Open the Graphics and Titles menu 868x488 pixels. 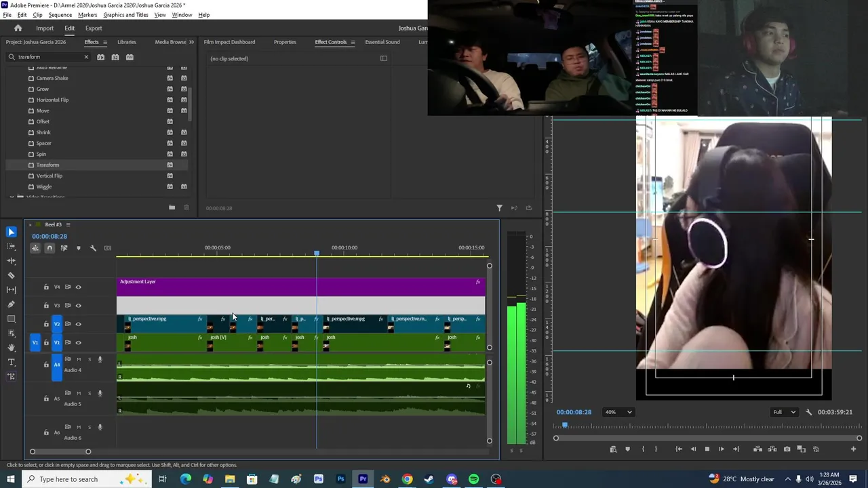125,15
